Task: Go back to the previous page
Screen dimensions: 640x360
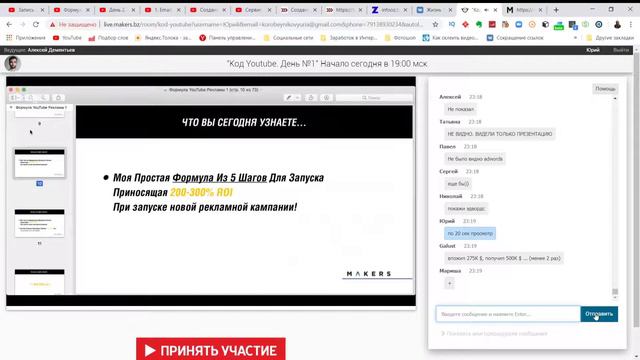Action: tap(9, 24)
